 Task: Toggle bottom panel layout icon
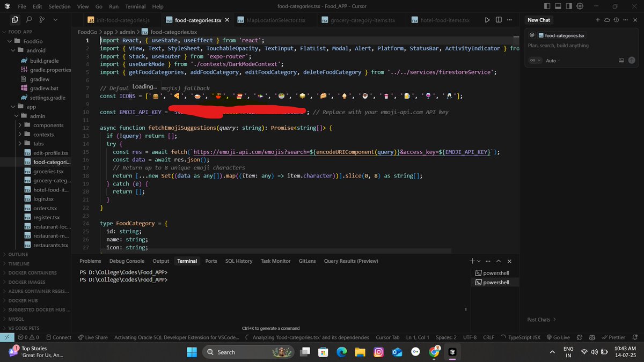click(x=559, y=6)
